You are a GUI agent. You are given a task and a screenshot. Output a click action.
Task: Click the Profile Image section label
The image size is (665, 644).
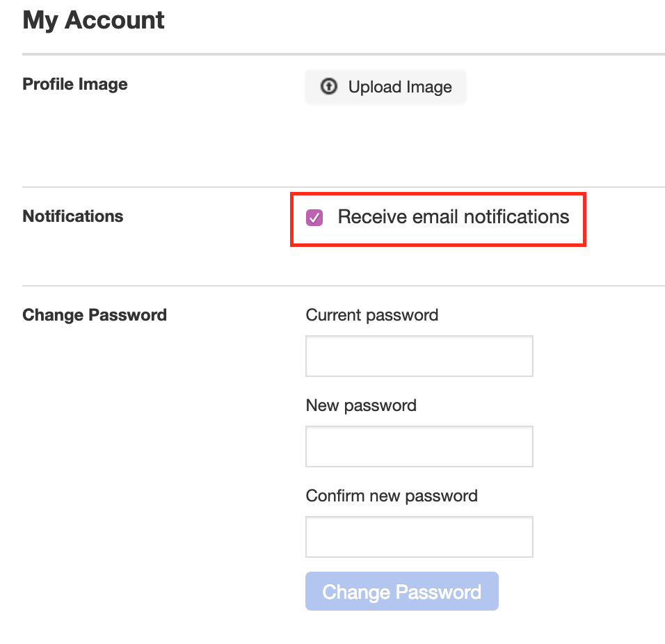[x=75, y=84]
